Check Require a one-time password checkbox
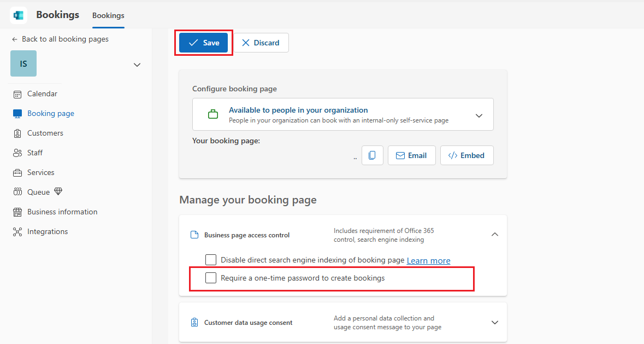The width and height of the screenshot is (644, 344). click(211, 278)
